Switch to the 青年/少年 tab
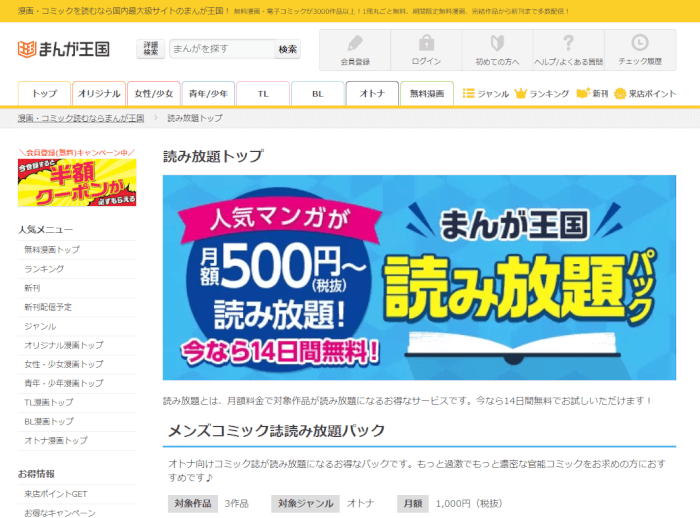The image size is (700, 518). pyautogui.click(x=208, y=93)
